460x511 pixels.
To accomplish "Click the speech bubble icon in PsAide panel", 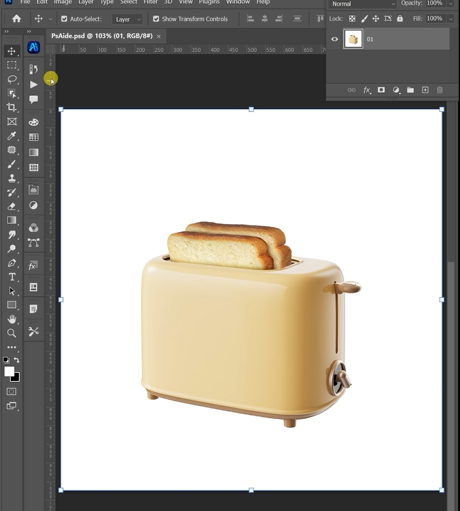I will coord(33,99).
